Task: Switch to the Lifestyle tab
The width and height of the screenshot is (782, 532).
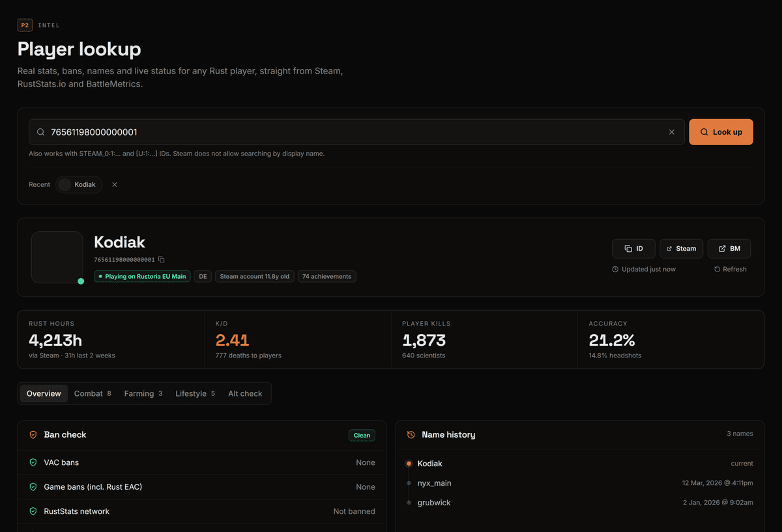Action: (x=195, y=393)
